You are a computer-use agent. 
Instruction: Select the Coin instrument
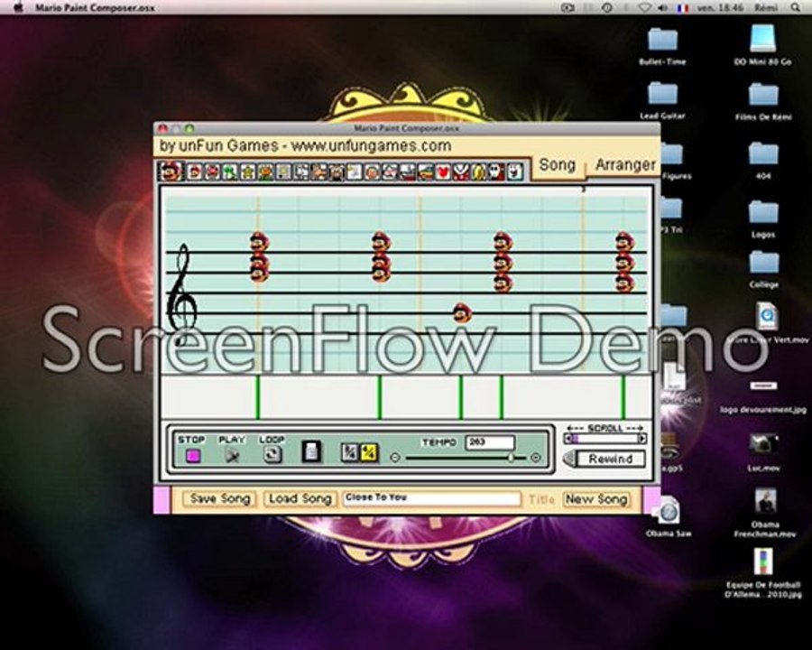(x=479, y=172)
